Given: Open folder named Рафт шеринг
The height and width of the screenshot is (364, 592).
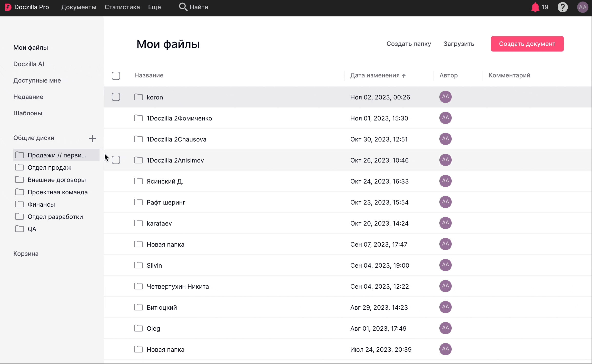Looking at the screenshot, I should [x=166, y=203].
